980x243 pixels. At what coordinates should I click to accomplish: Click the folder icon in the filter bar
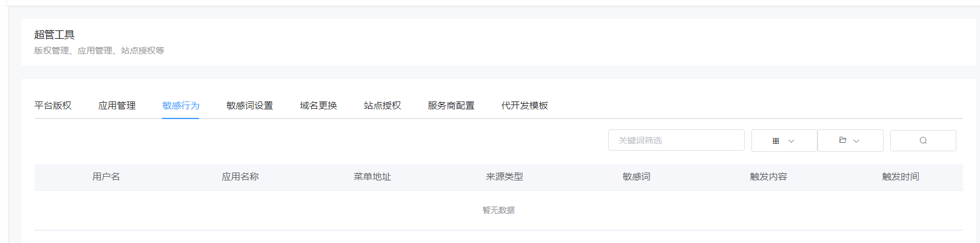click(x=842, y=140)
